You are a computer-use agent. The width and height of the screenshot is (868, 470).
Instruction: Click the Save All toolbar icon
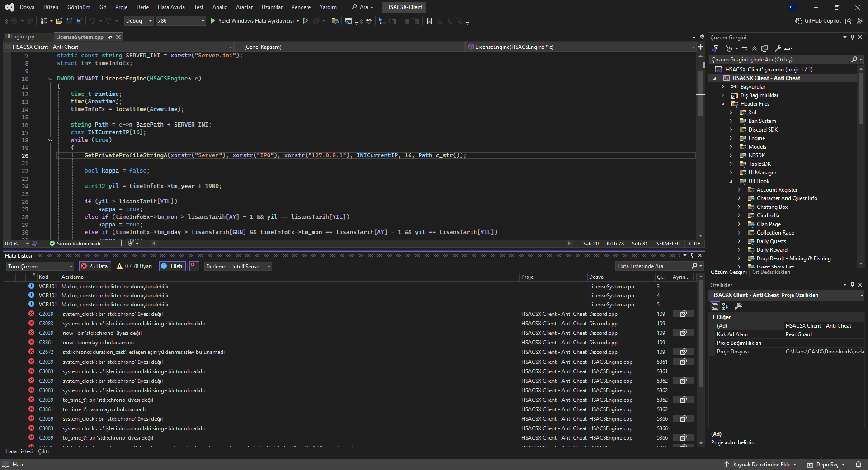click(x=79, y=21)
